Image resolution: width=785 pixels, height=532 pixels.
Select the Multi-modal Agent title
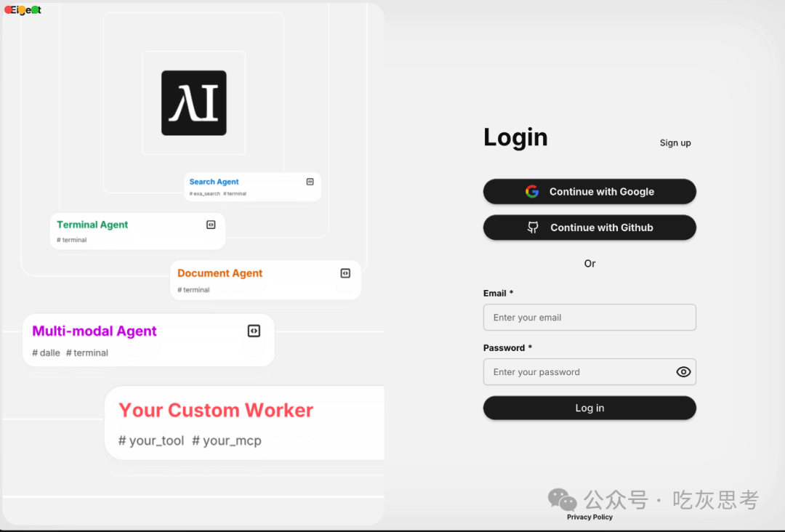pos(94,331)
